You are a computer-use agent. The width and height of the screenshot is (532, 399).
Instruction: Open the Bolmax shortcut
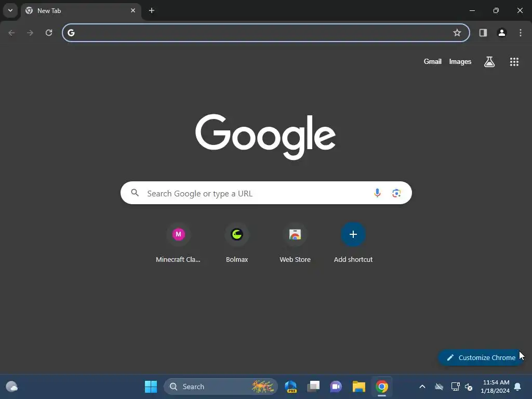click(237, 243)
